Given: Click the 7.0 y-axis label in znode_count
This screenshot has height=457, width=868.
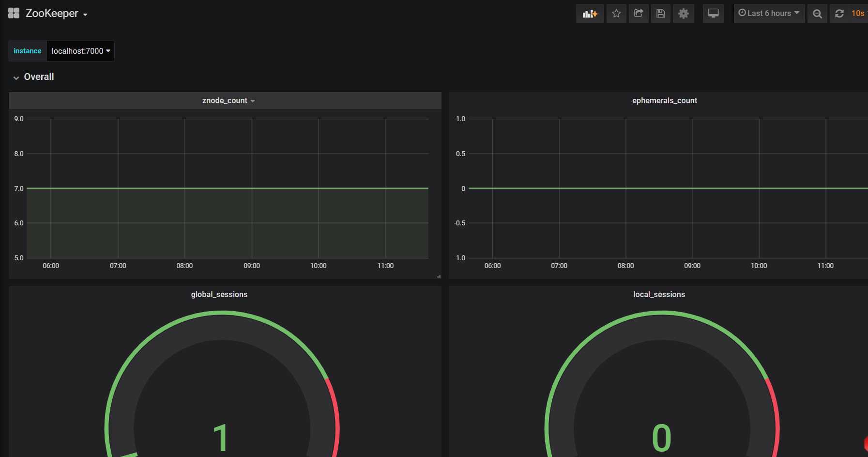Looking at the screenshot, I should [19, 189].
